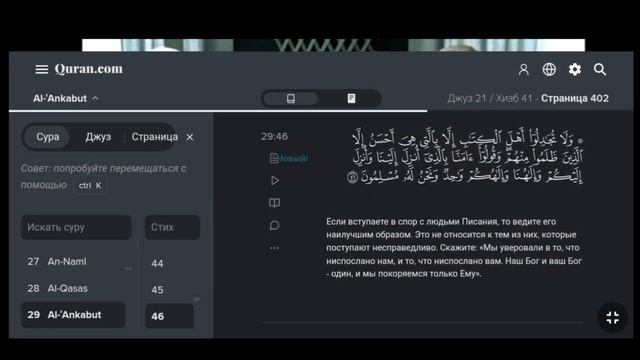This screenshot has width=640, height=360.
Task: Switch to reading view mode
Action: (351, 98)
